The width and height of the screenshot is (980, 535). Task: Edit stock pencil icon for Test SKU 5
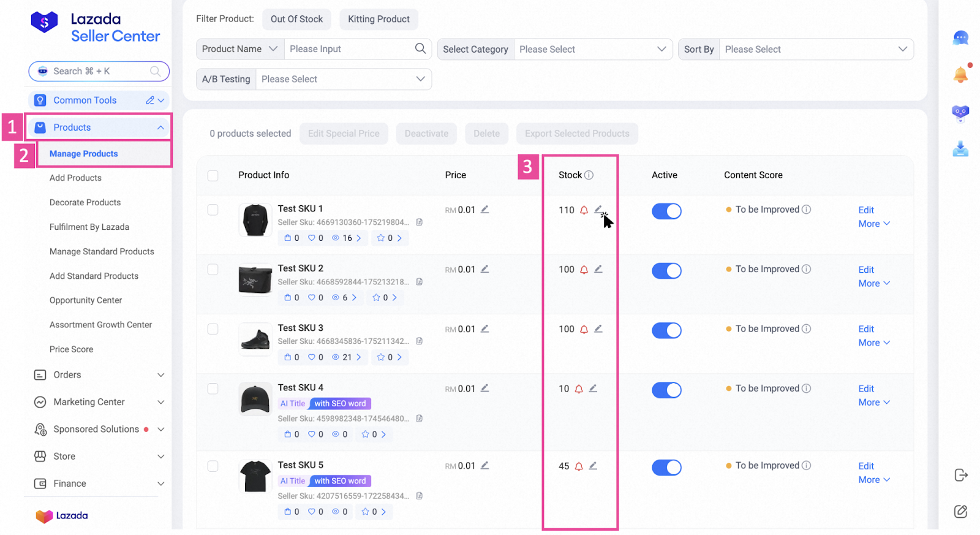(593, 466)
